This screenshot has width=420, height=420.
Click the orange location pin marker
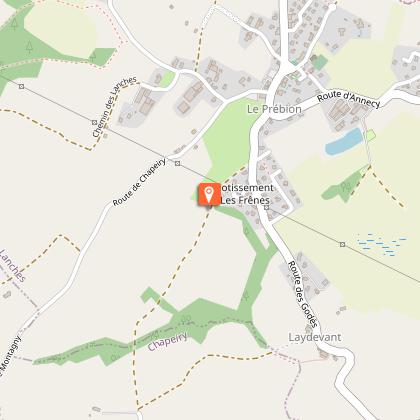click(209, 194)
